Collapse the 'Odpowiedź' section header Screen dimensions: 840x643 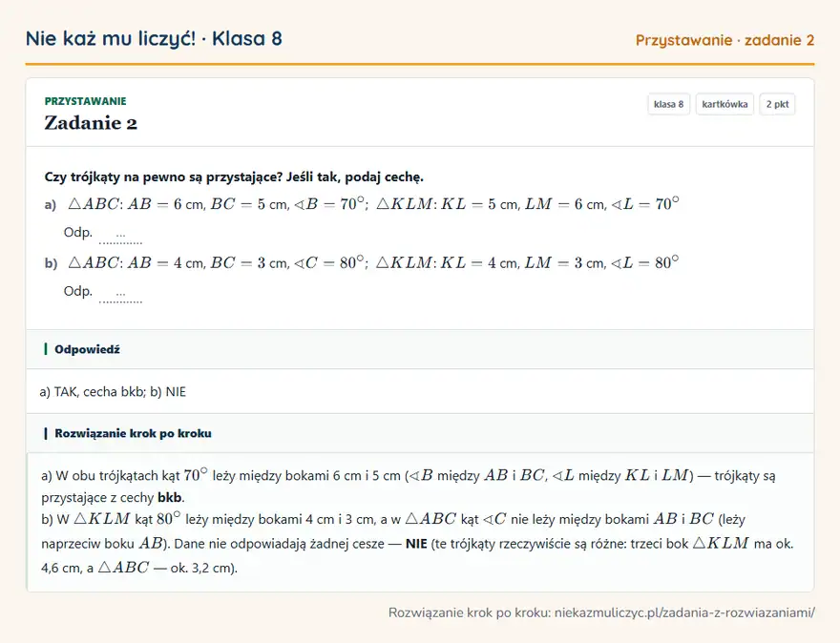[x=420, y=349]
